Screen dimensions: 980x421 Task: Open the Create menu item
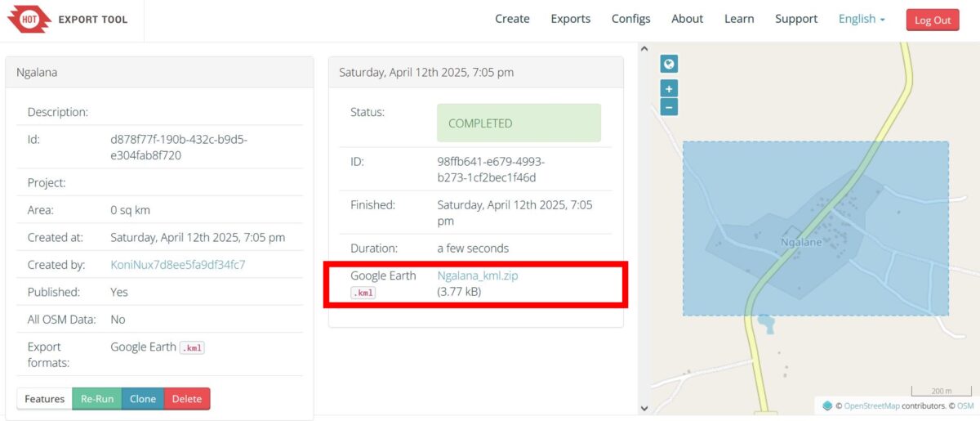click(512, 19)
